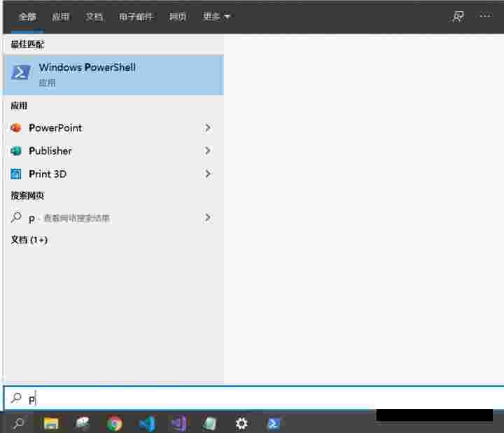This screenshot has height=433, width=504.
Task: Click the feedback icon in the header
Action: (458, 16)
